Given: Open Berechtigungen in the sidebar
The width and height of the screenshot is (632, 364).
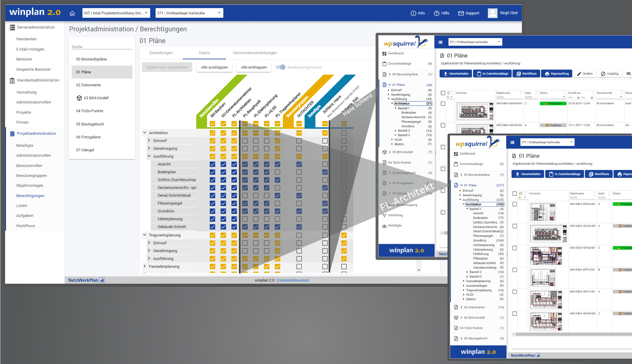Looking at the screenshot, I should pyautogui.click(x=30, y=196).
